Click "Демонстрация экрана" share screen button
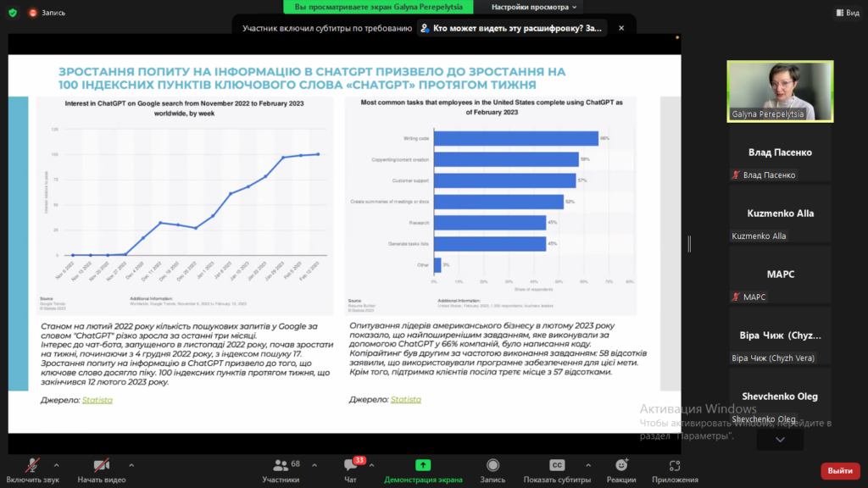The image size is (868, 488). coord(423,471)
